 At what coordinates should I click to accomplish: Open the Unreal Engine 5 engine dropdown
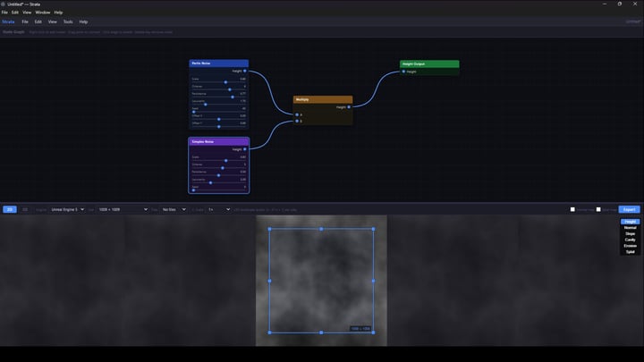pyautogui.click(x=67, y=209)
